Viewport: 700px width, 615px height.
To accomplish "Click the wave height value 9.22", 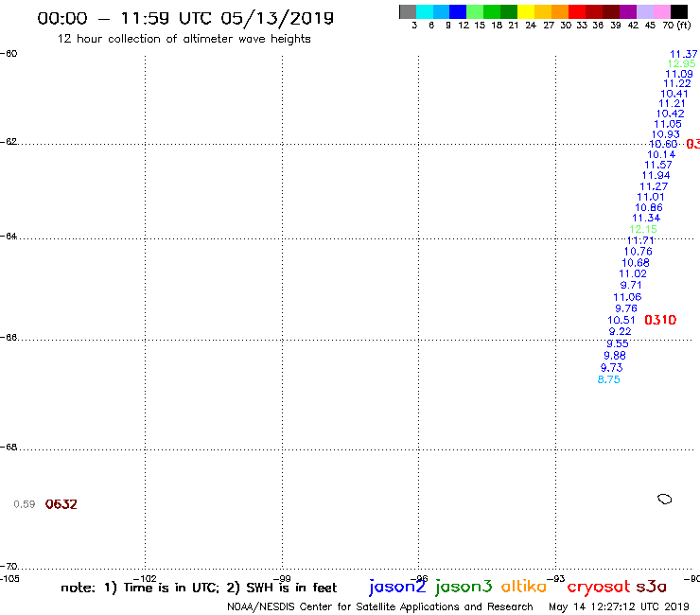I will coord(621,331).
